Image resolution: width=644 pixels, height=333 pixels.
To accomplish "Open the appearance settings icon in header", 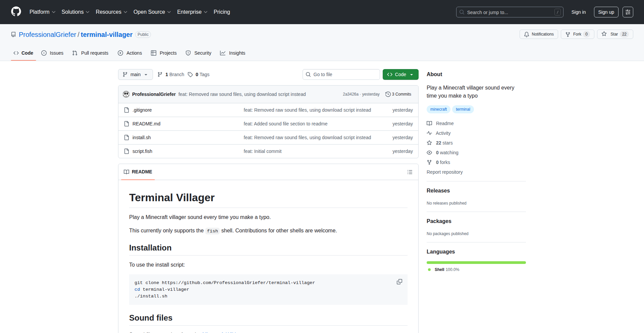I will click(628, 12).
